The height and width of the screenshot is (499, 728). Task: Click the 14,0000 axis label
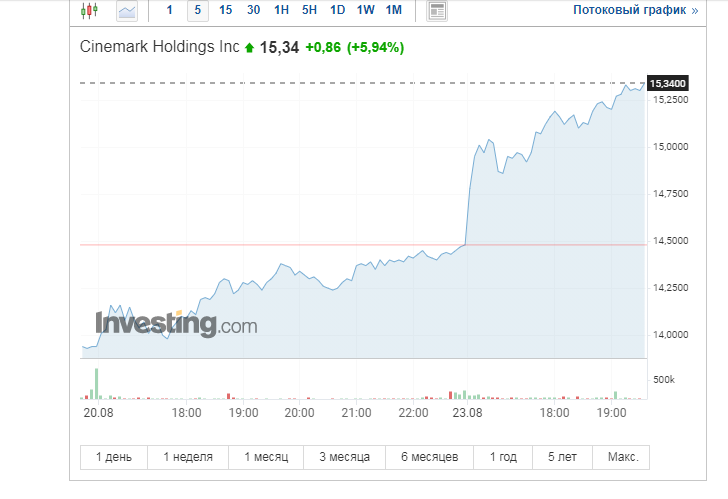pos(670,335)
